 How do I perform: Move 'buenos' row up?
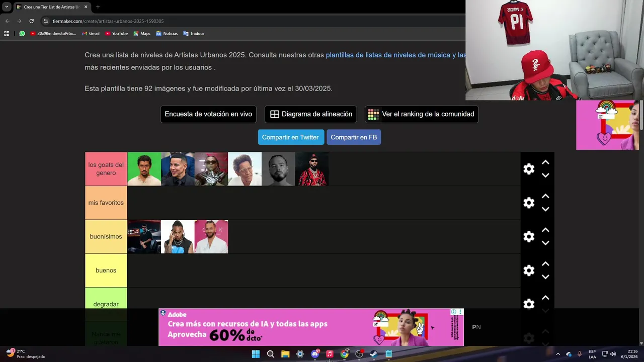[545, 264]
